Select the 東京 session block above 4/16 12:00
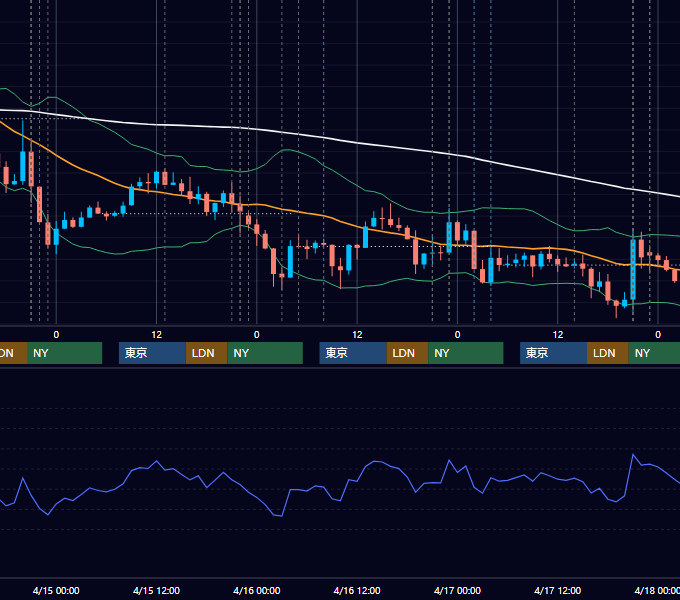 (353, 353)
